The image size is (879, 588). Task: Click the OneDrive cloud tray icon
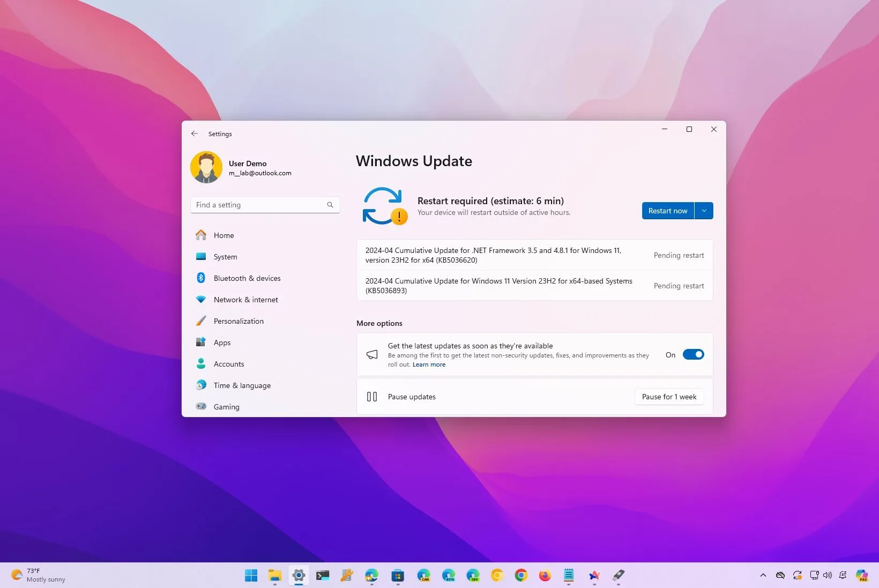tap(780, 575)
